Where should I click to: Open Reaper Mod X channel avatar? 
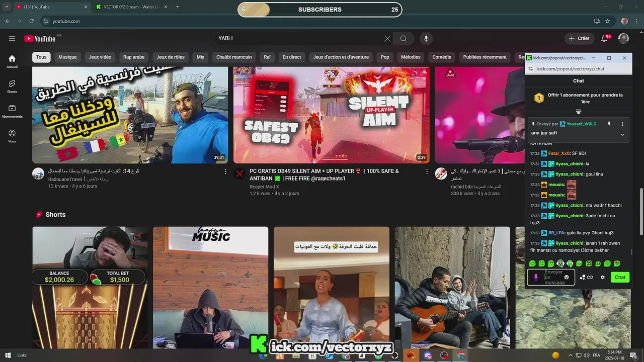point(239,174)
